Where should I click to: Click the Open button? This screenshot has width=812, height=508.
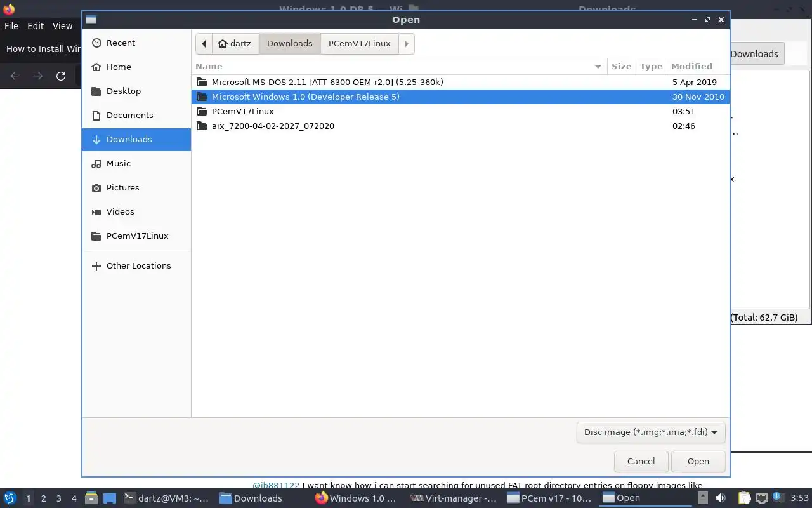pyautogui.click(x=698, y=461)
